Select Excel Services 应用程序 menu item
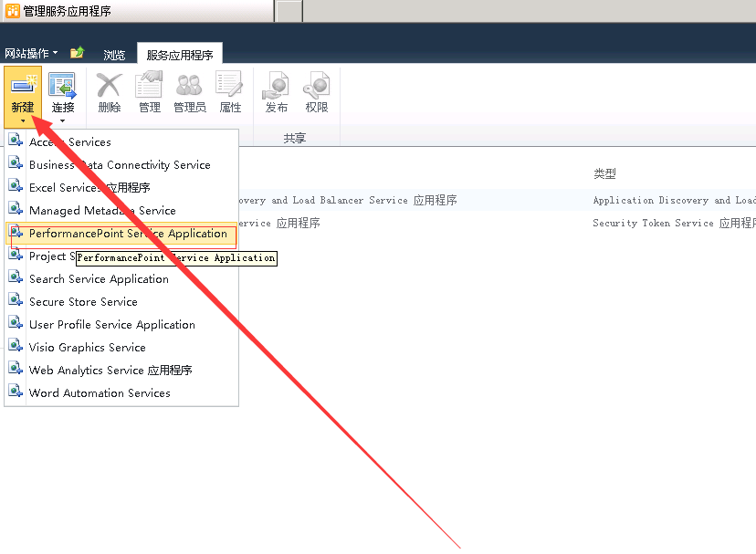This screenshot has width=756, height=554. [x=121, y=188]
